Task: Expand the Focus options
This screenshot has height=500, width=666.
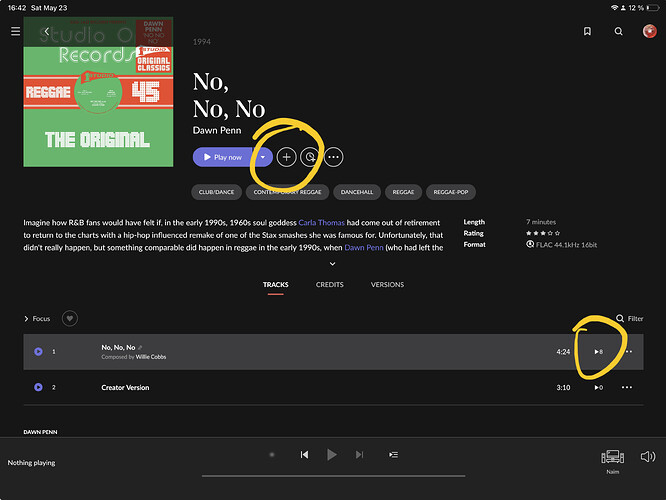Action: pos(37,319)
